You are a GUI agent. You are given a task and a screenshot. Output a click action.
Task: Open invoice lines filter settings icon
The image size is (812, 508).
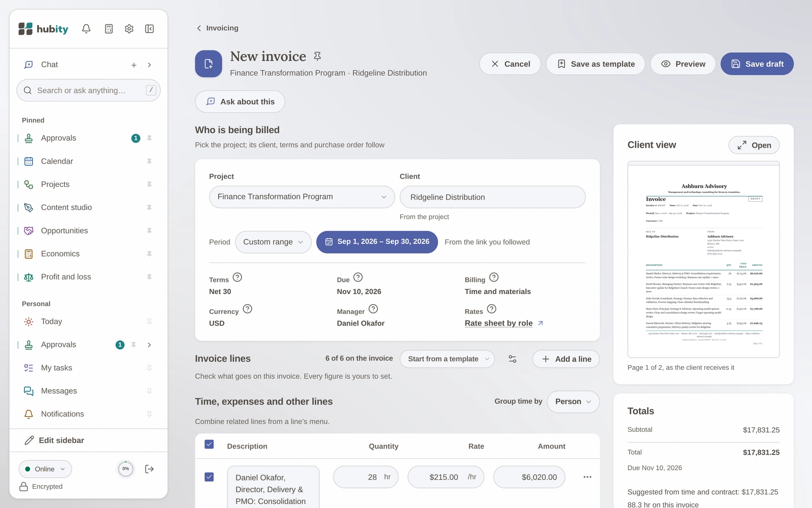(513, 359)
